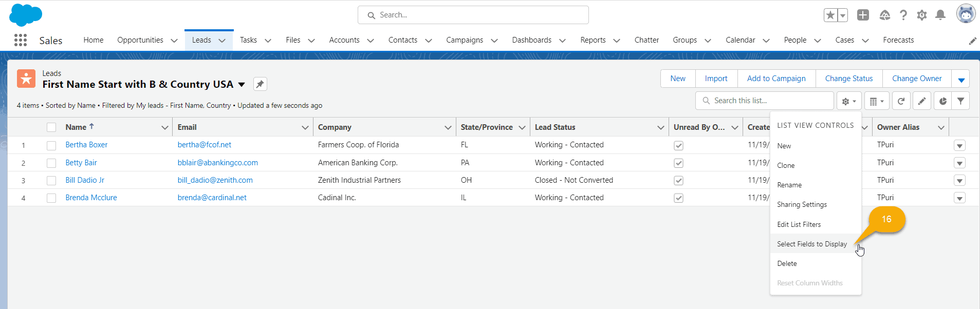
Task: Open List View Controls gear
Action: (849, 101)
